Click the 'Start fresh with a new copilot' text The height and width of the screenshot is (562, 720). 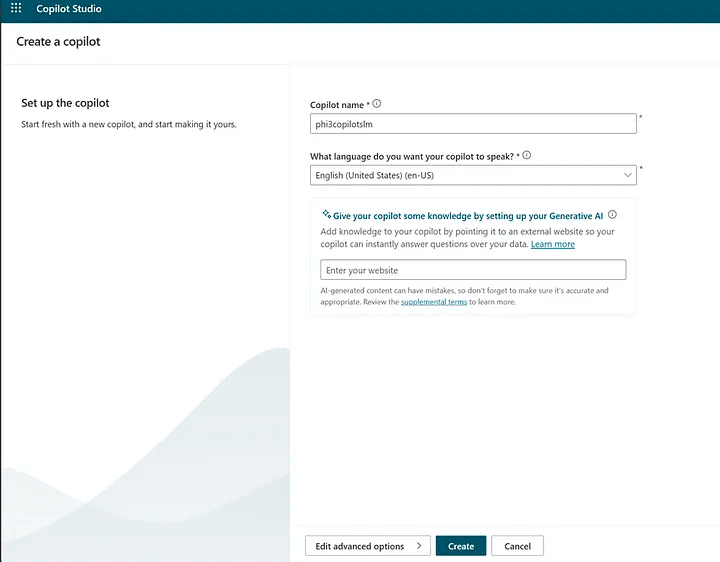[x=129, y=124]
